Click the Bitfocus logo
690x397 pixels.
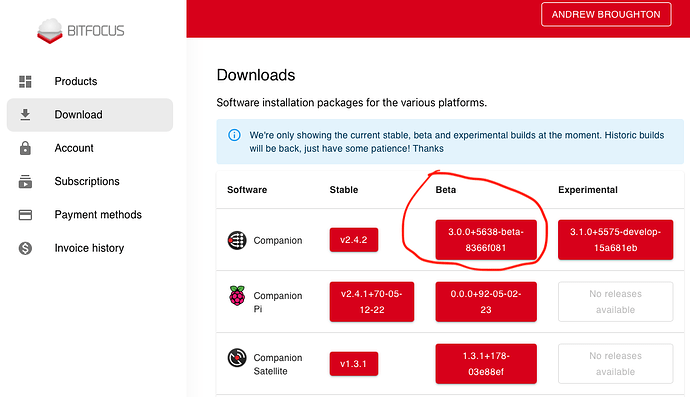tap(81, 31)
